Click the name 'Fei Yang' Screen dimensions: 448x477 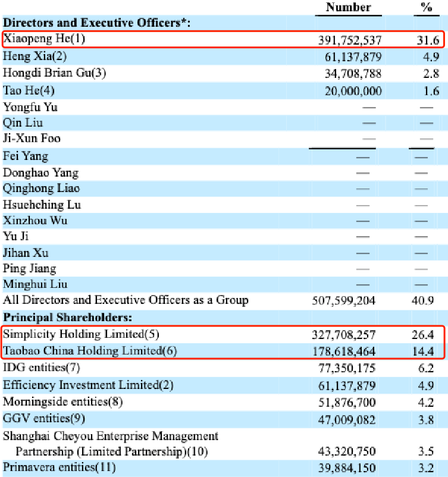point(26,156)
